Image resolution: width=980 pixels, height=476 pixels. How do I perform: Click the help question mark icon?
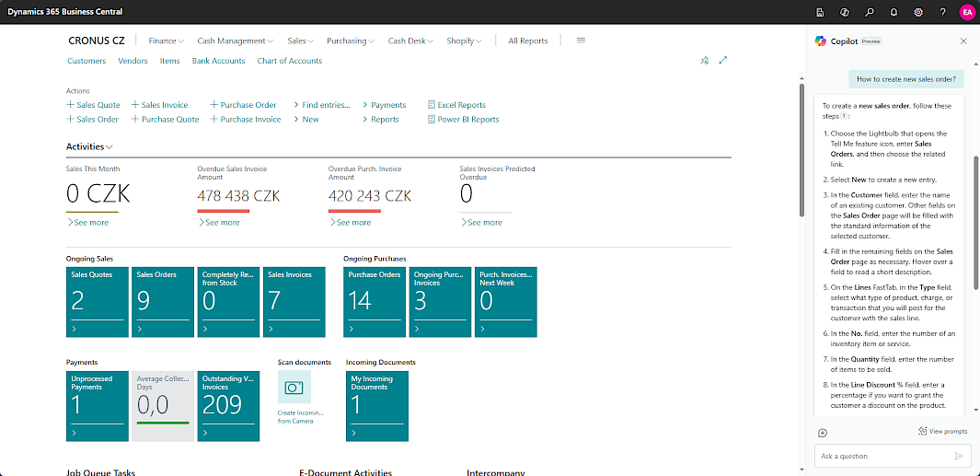(942, 12)
